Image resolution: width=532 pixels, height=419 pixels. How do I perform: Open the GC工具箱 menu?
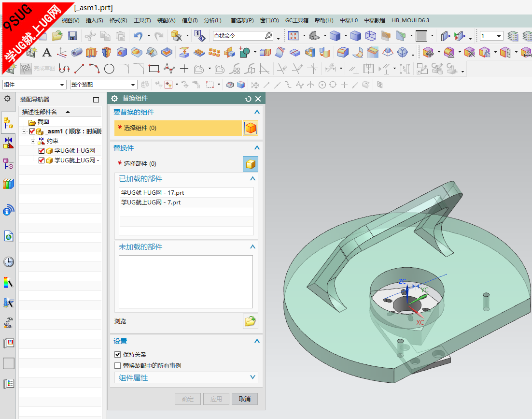(x=297, y=20)
